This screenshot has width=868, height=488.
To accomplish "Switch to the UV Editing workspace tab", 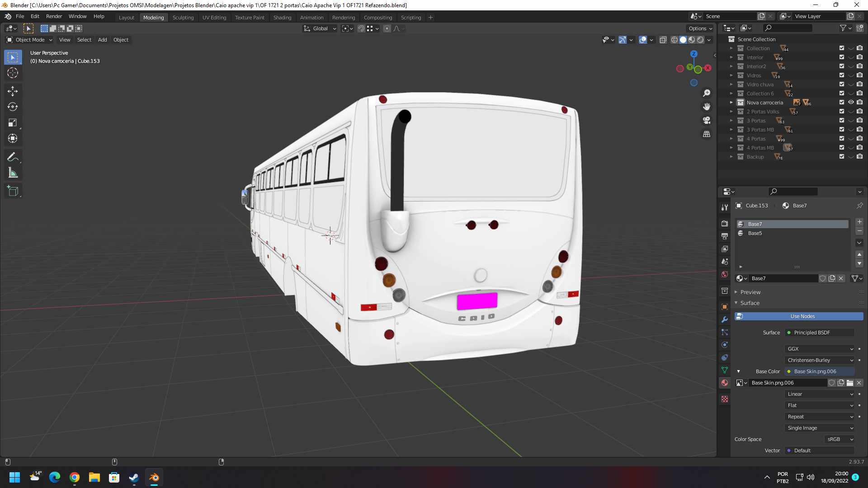I will click(214, 17).
